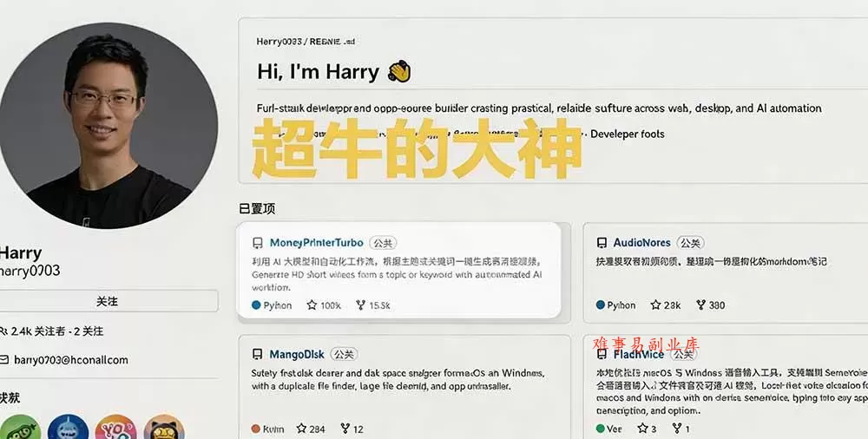Viewport: 868px width, 439px height.
Task: Click the blue Python dot on AudioNores
Action: [601, 305]
